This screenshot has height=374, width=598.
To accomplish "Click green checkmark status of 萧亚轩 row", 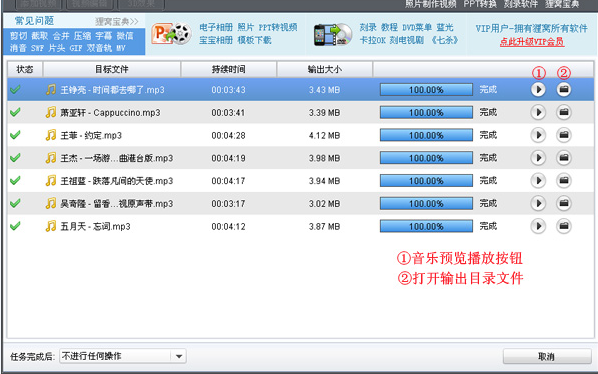I will point(15,112).
